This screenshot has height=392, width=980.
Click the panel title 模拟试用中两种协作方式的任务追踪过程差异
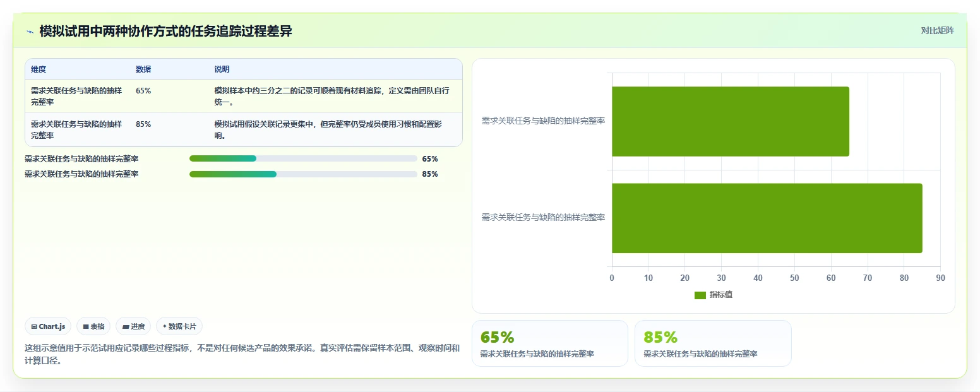tap(165, 32)
